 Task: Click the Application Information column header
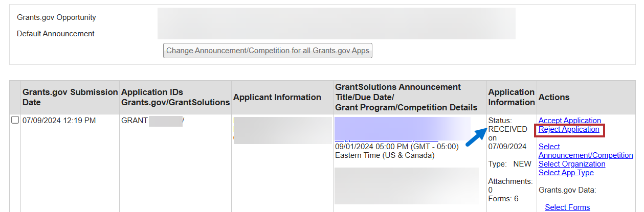pyautogui.click(x=511, y=97)
